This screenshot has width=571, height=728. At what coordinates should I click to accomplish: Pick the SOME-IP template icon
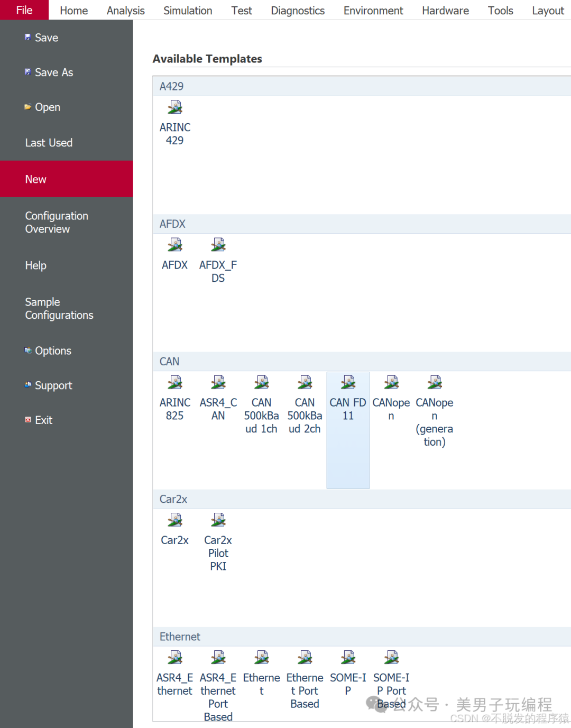pyautogui.click(x=348, y=658)
